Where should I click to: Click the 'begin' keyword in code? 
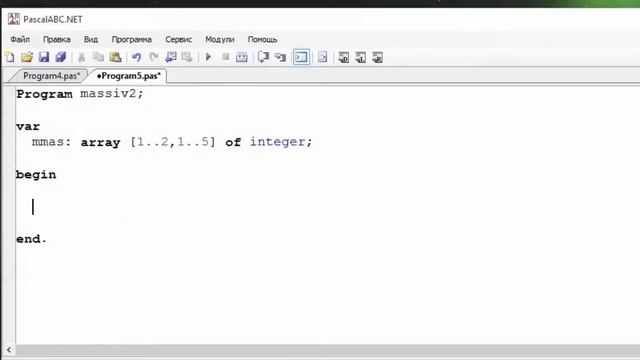click(x=36, y=175)
